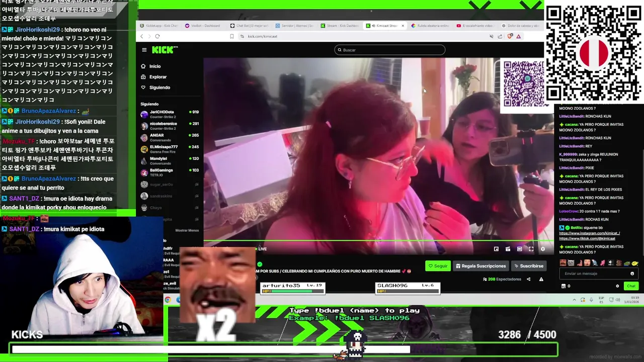Go back in the browser
644x362 pixels.
point(142,36)
